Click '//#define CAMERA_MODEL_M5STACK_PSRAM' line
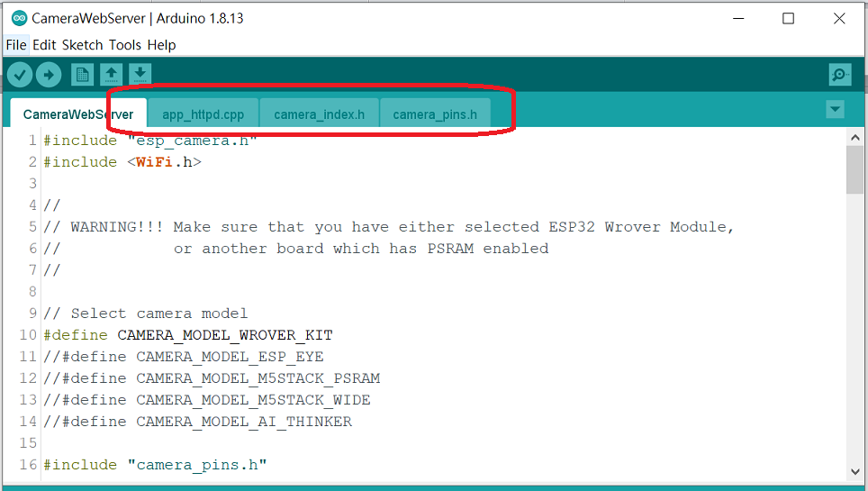Image resolution: width=868 pixels, height=491 pixels. coord(212,378)
